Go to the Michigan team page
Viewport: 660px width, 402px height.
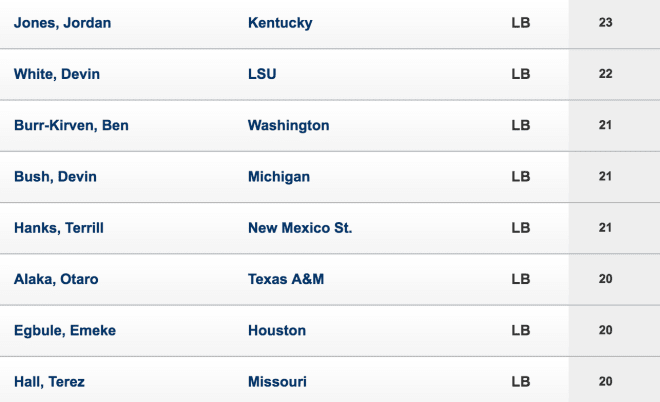pyautogui.click(x=279, y=177)
